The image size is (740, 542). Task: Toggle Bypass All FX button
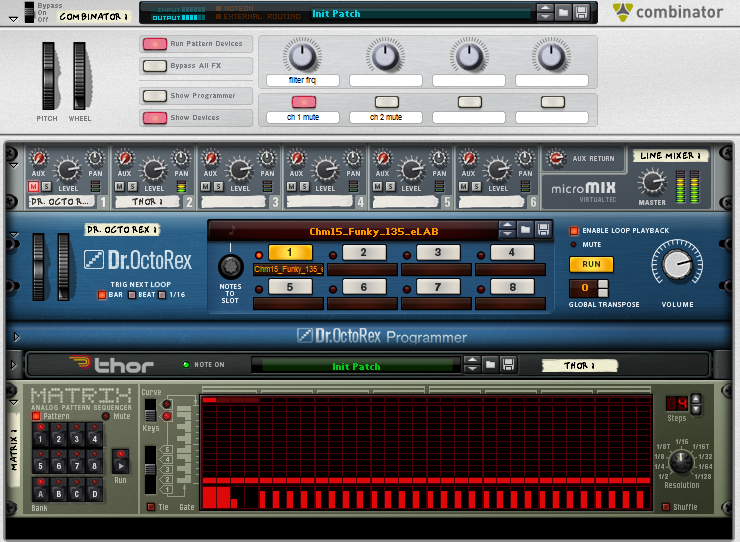pyautogui.click(x=155, y=66)
